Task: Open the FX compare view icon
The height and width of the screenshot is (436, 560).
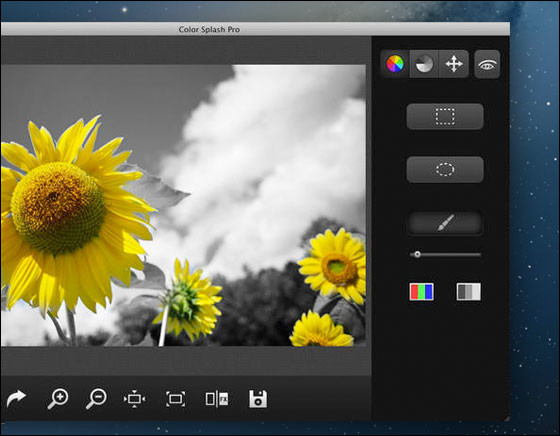Action: (x=217, y=399)
